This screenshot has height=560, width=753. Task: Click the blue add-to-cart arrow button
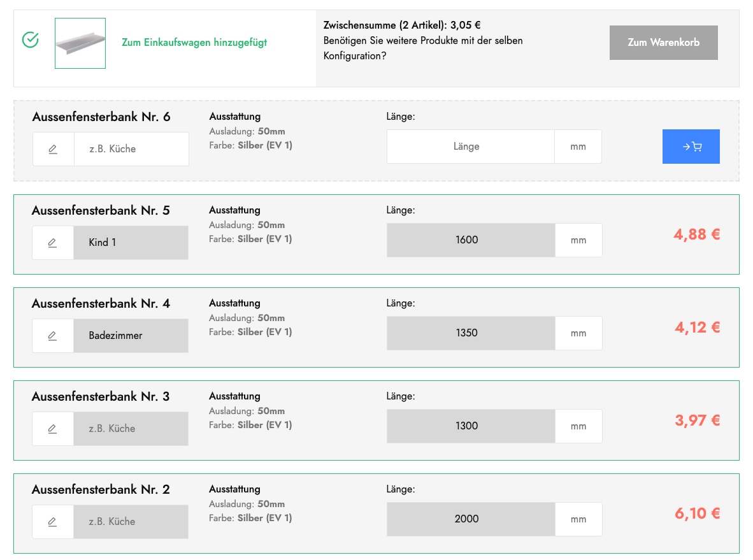point(691,147)
